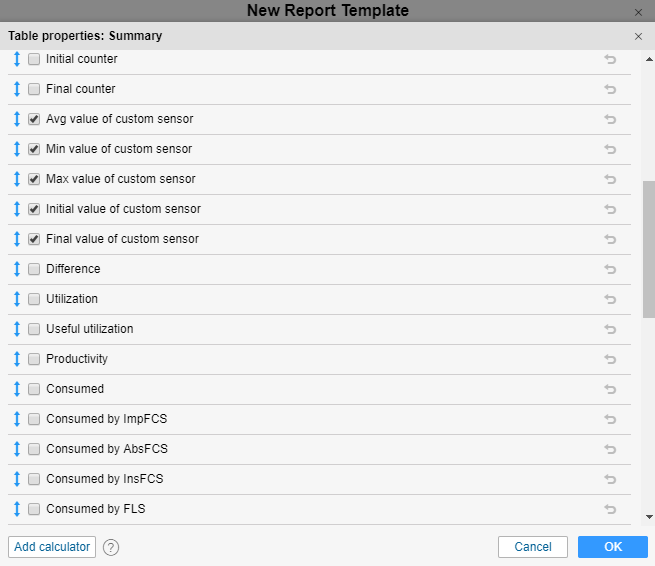
Task: Click the reorder handle for Initial counter
Action: pos(17,59)
